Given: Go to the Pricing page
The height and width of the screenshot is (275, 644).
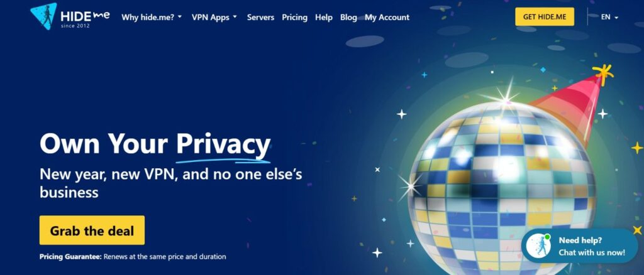Looking at the screenshot, I should 294,17.
